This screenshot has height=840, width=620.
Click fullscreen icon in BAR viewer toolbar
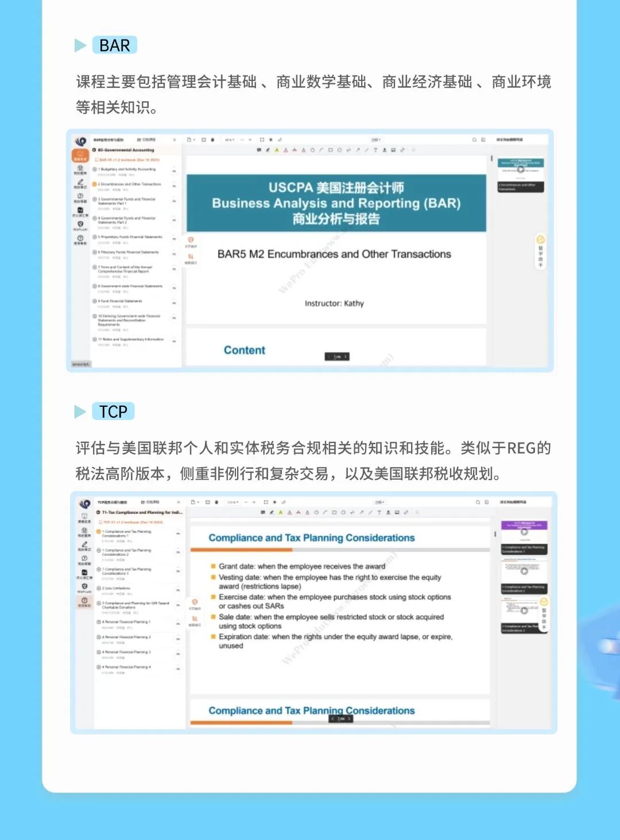pos(262,140)
